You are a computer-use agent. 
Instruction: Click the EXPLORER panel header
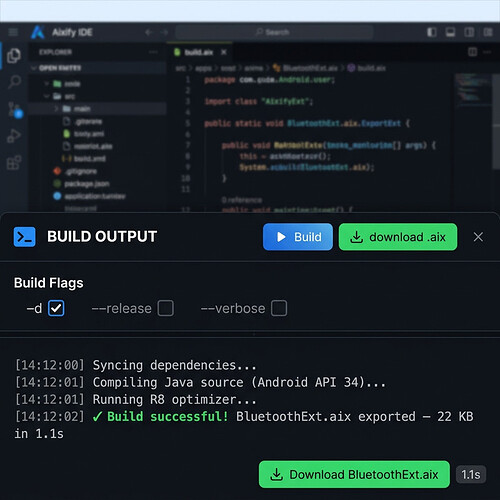tap(55, 52)
